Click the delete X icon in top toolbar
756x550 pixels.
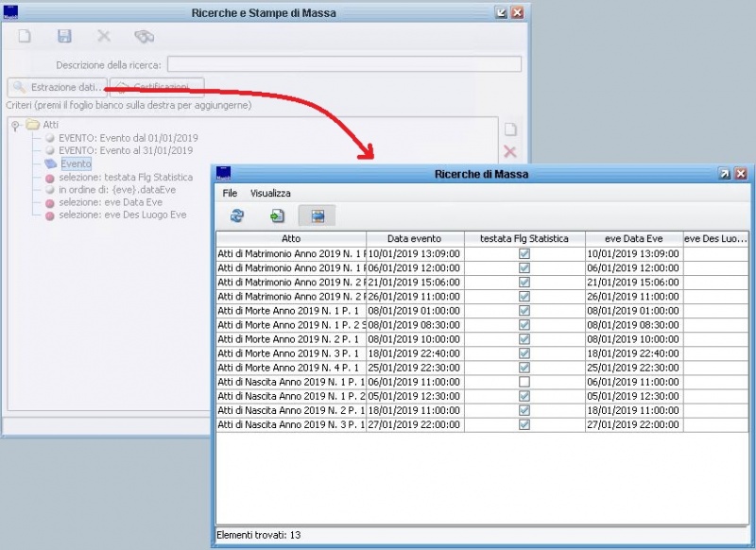click(x=104, y=36)
